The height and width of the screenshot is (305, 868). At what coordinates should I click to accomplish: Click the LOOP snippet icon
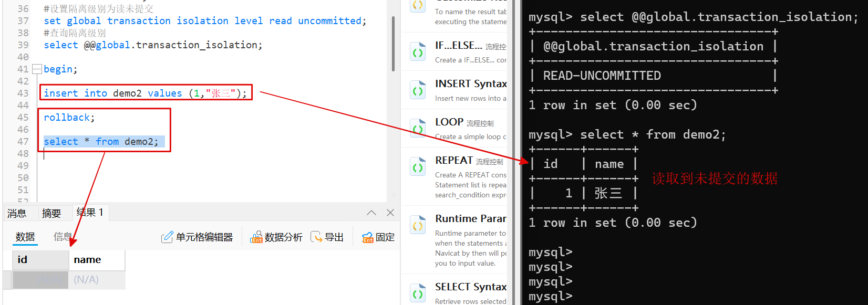(418, 129)
